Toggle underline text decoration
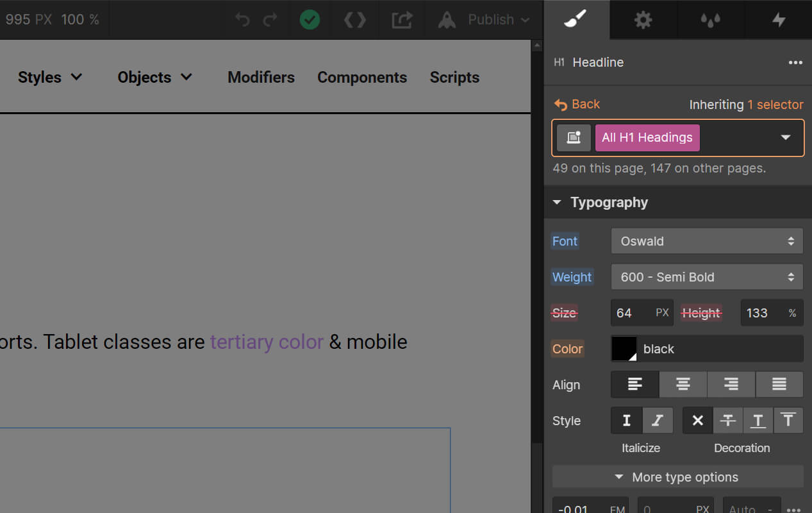 pos(758,421)
